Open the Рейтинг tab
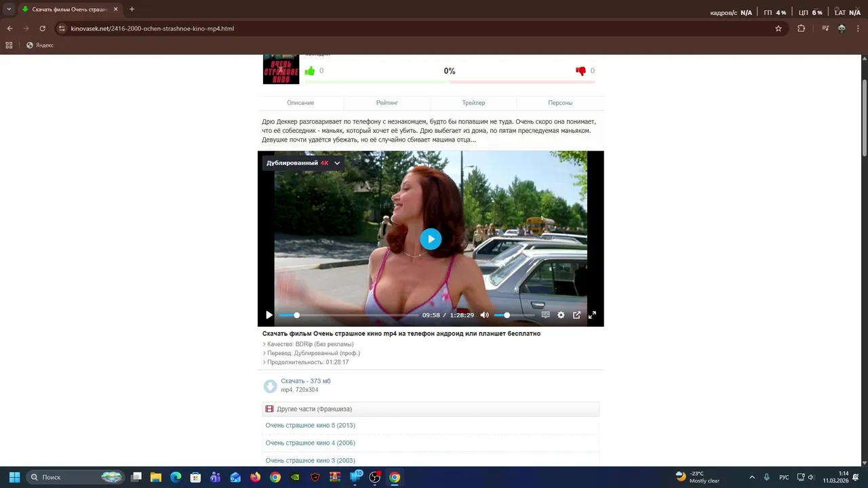This screenshot has height=488, width=868. coord(387,103)
